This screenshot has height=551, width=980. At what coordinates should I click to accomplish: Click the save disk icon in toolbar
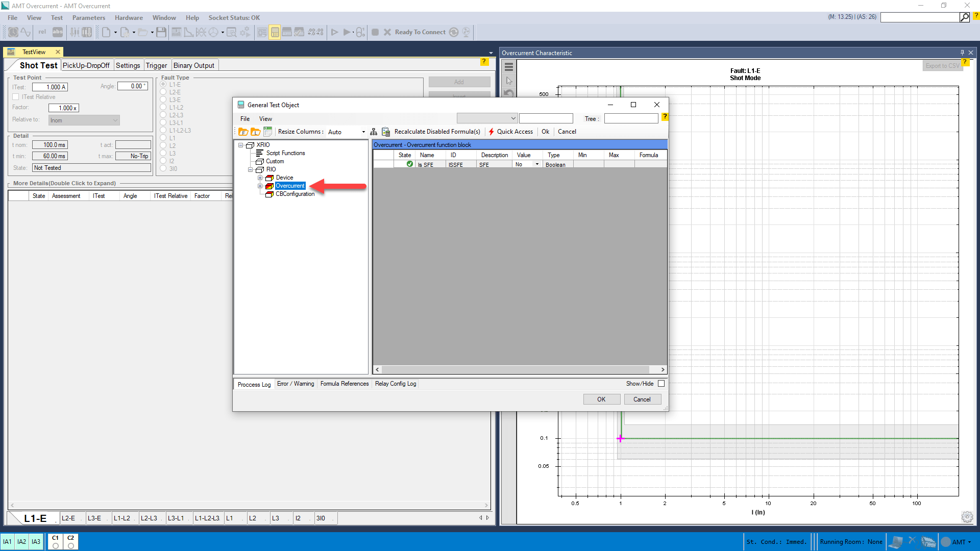tap(161, 32)
